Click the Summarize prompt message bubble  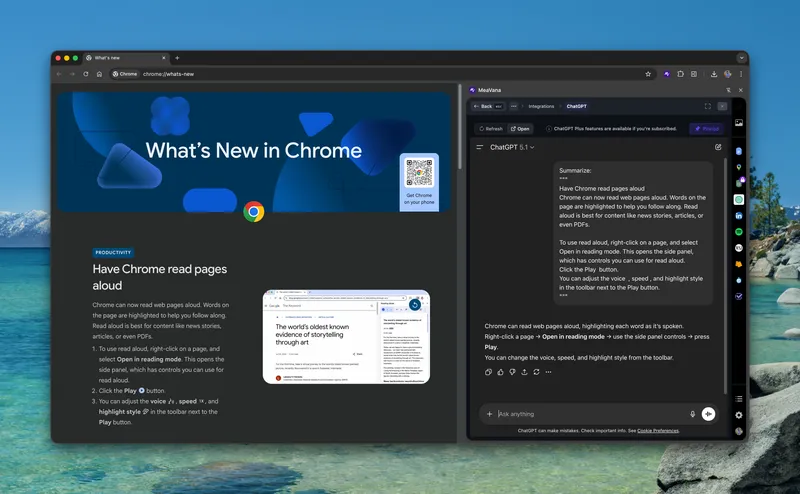[633, 233]
